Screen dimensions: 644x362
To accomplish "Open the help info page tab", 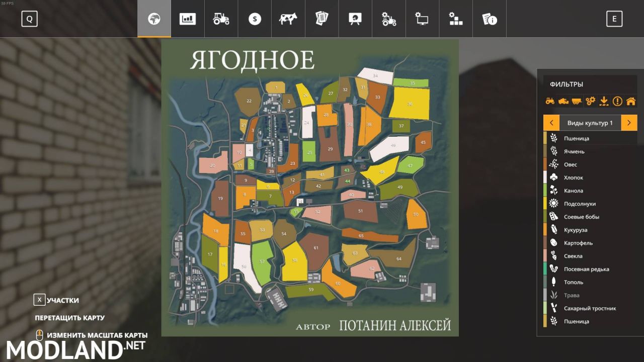I will pos(490,19).
